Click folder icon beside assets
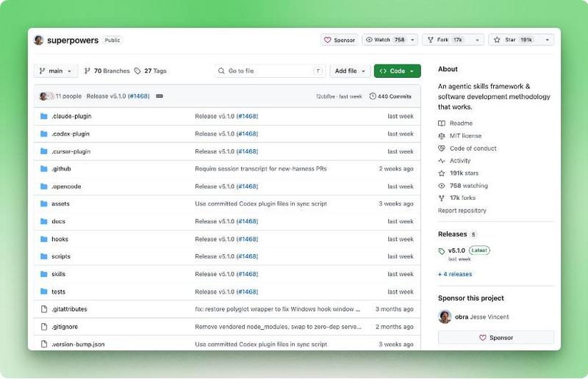The image size is (588, 379). tap(44, 203)
